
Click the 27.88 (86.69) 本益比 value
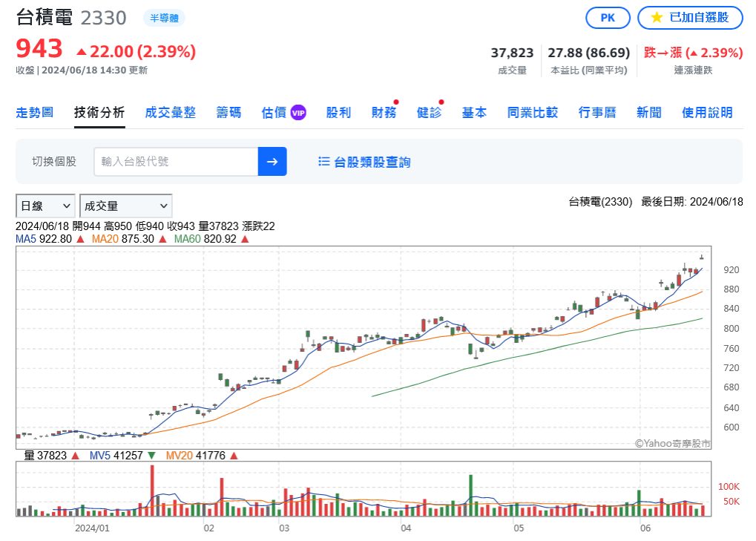coord(588,53)
